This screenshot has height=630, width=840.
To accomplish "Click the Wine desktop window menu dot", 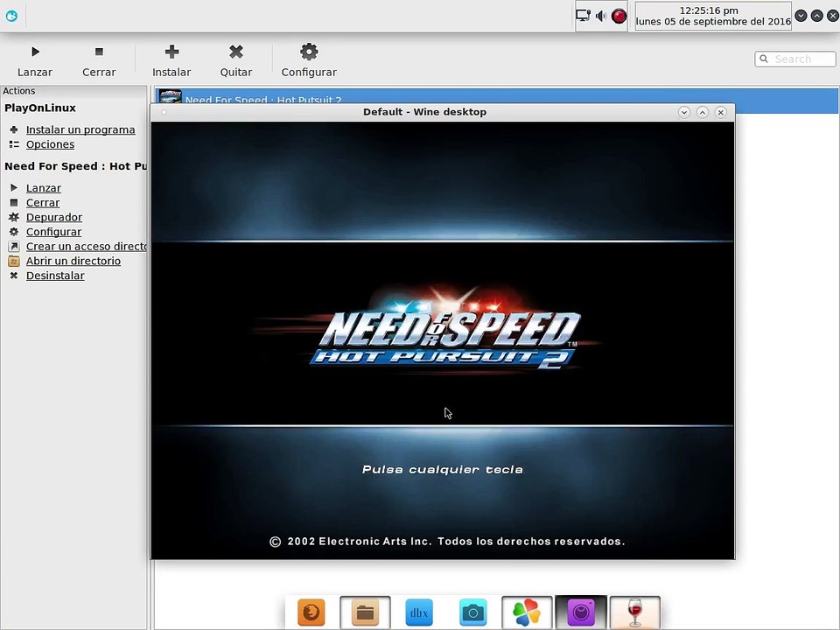I will click(164, 112).
